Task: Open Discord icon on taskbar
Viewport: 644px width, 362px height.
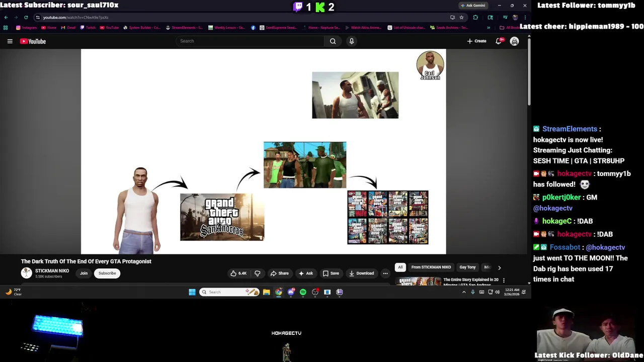Action: tap(291, 292)
